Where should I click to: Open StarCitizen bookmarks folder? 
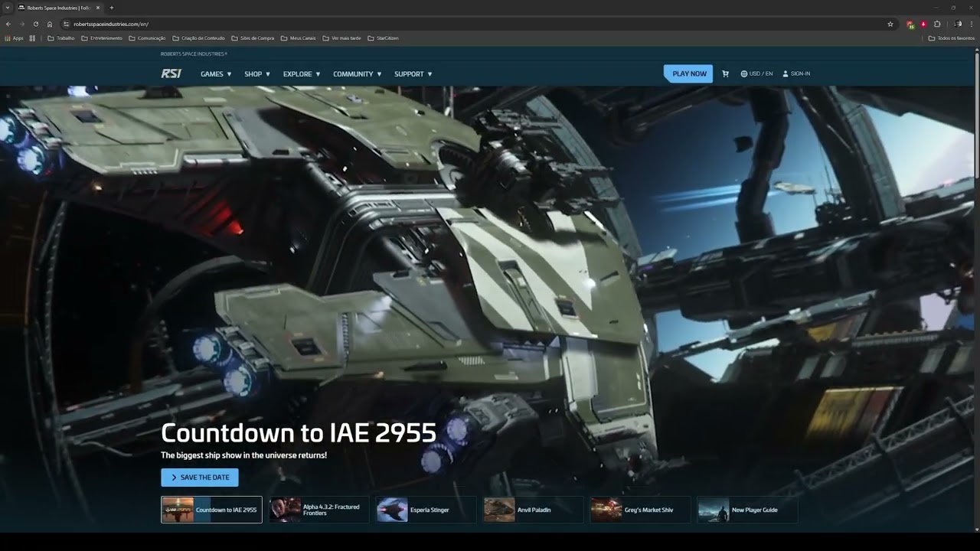pyautogui.click(x=383, y=37)
